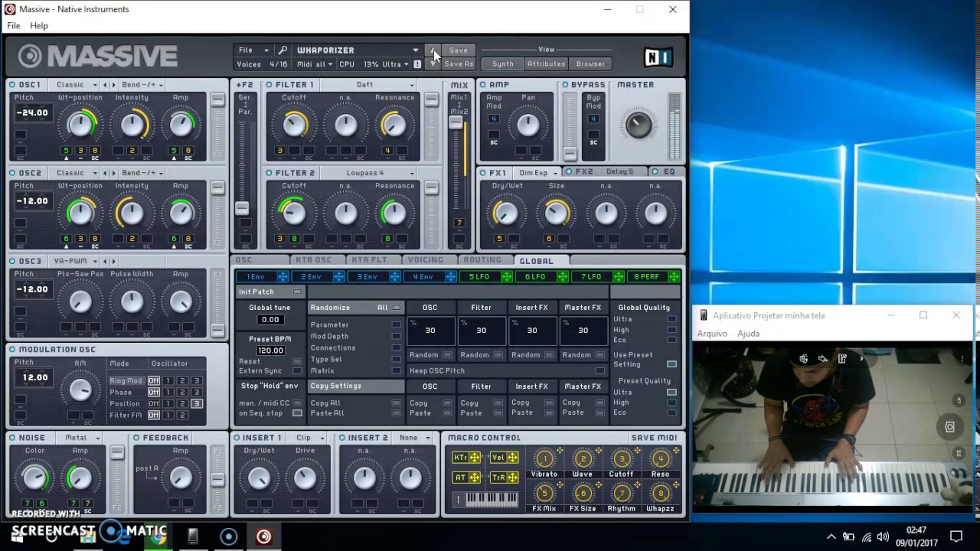Open the WHAPORIZER preset dropdown
Viewport: 980px width, 551px height.
pos(357,51)
